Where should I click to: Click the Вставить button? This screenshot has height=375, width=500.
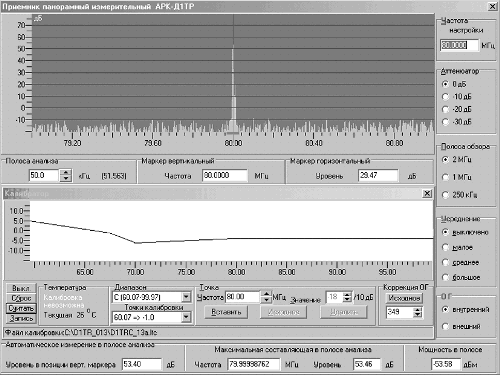pos(226,312)
